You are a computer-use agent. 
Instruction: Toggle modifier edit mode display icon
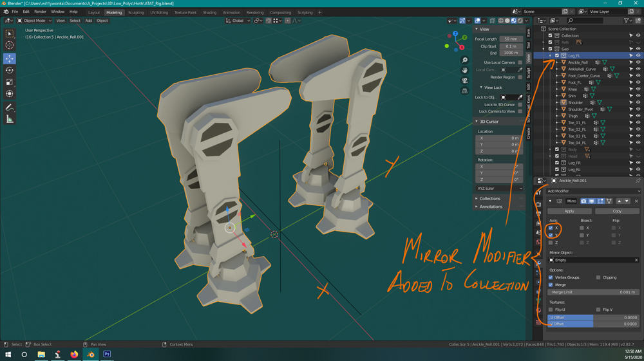click(x=600, y=201)
